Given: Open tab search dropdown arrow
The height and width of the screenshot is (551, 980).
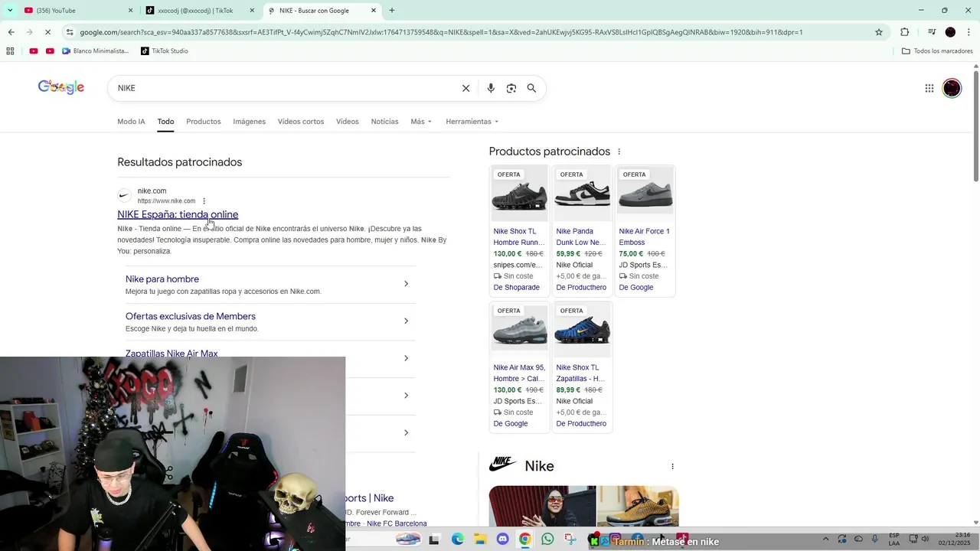Looking at the screenshot, I should (x=10, y=11).
